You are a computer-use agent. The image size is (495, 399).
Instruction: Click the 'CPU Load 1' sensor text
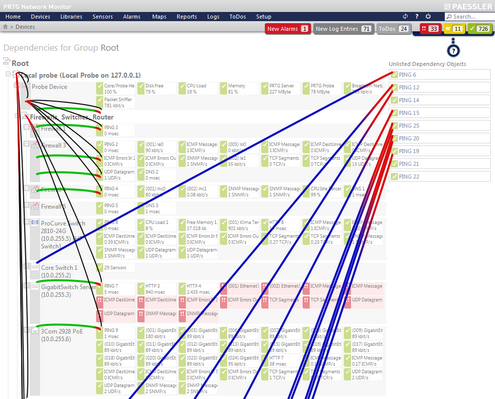coord(157,222)
